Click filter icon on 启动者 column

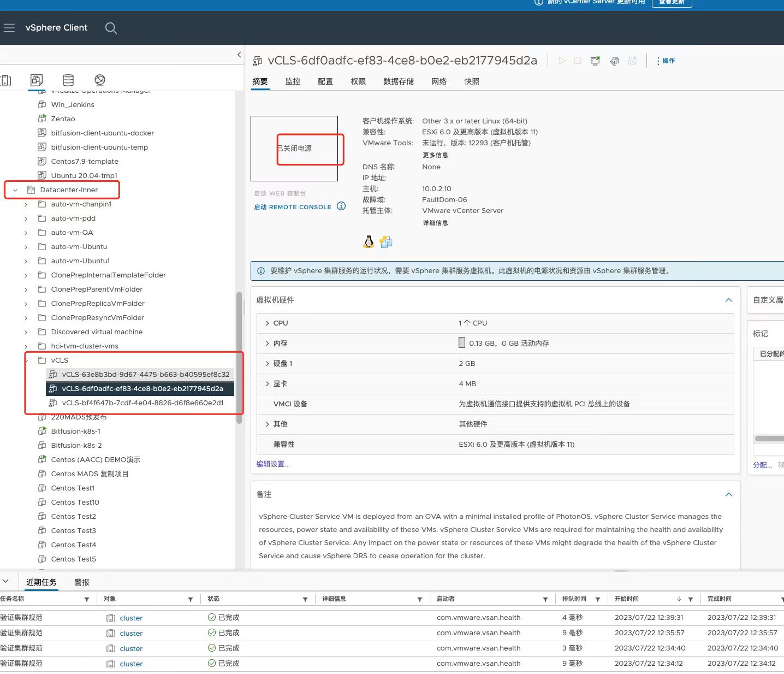545,600
